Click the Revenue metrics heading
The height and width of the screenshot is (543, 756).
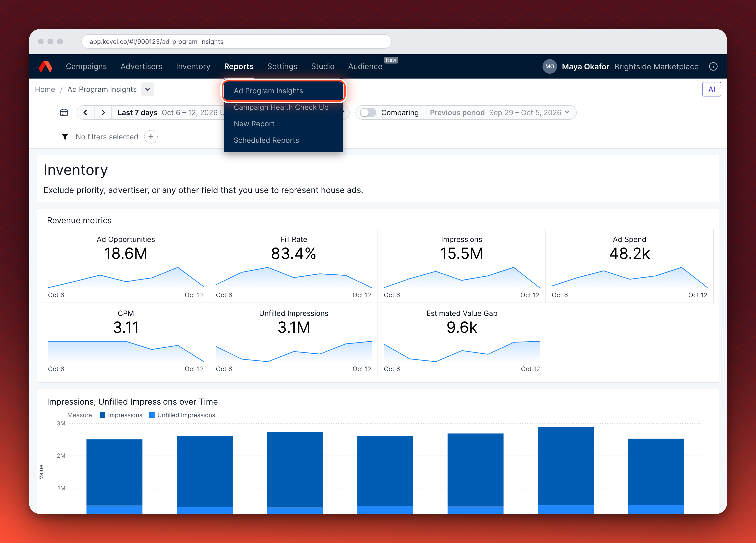point(79,220)
